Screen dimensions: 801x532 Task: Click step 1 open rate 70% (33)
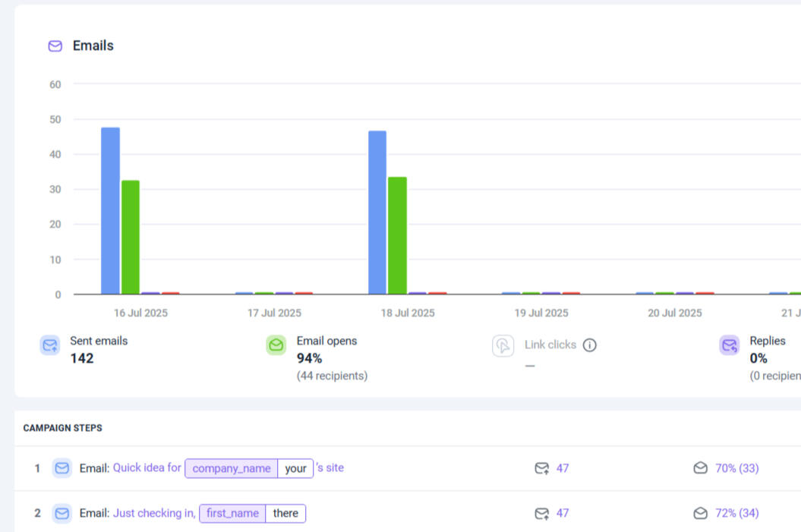736,468
